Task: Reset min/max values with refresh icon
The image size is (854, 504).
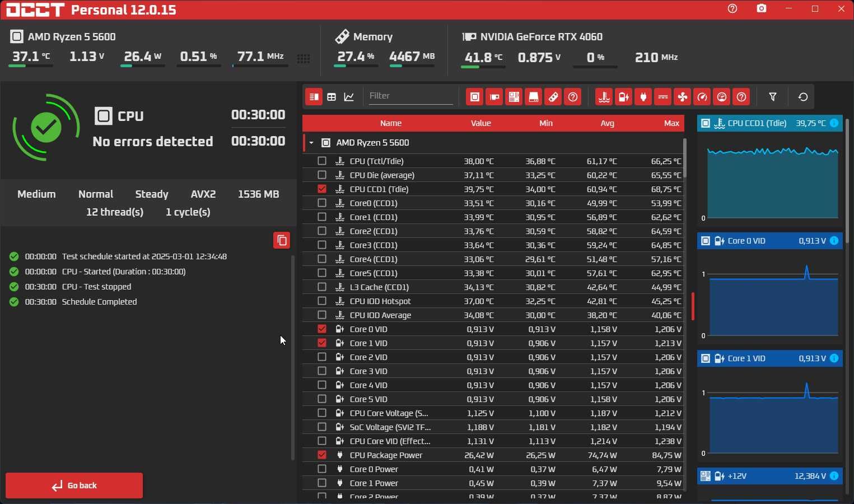Action: pyautogui.click(x=803, y=97)
